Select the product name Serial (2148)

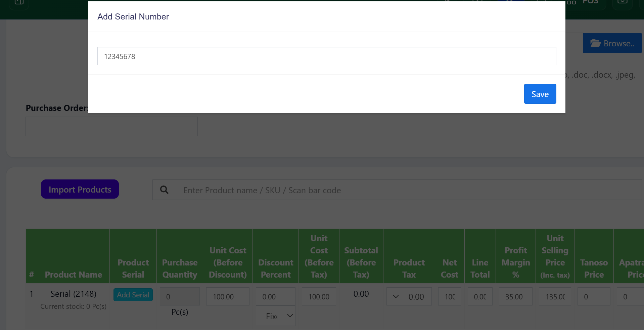pyautogui.click(x=73, y=294)
